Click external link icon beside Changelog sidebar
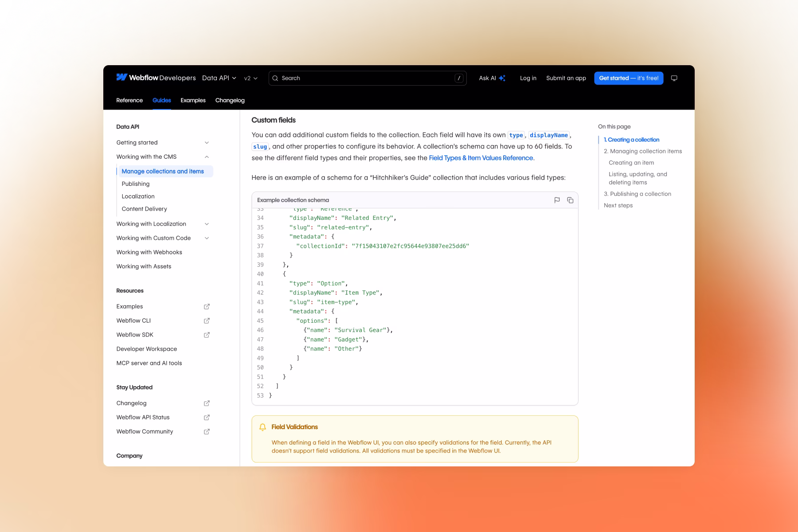Image resolution: width=798 pixels, height=532 pixels. (207, 403)
